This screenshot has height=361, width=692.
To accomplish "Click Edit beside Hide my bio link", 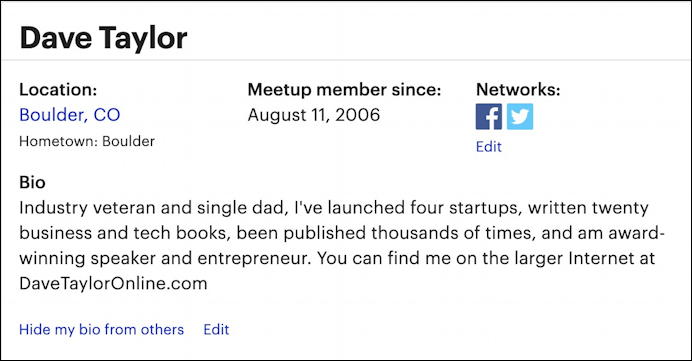I will point(216,329).
